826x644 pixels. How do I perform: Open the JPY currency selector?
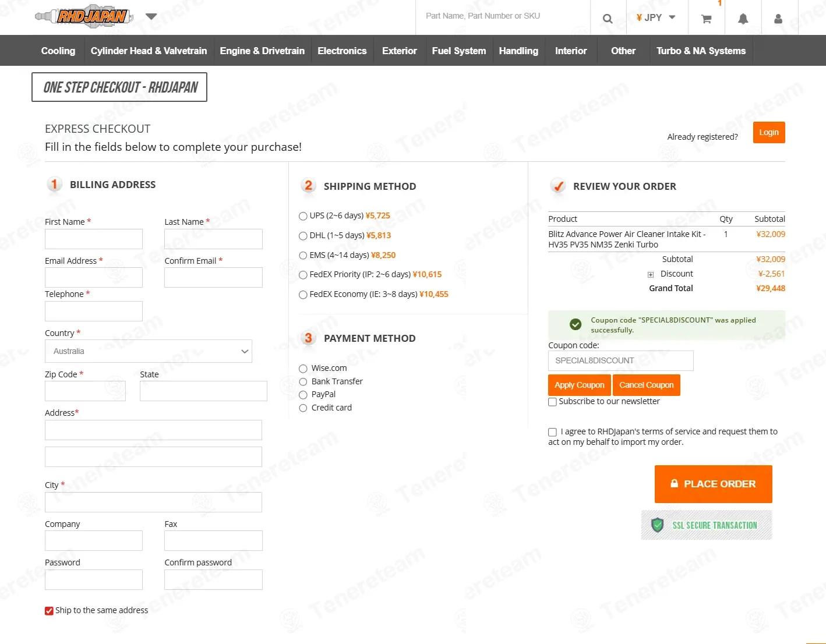coord(656,17)
